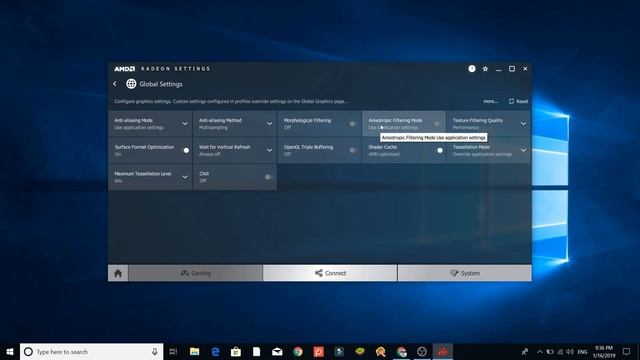Image resolution: width=640 pixels, height=360 pixels.
Task: Open the Mail app from the taskbar
Action: (x=277, y=351)
